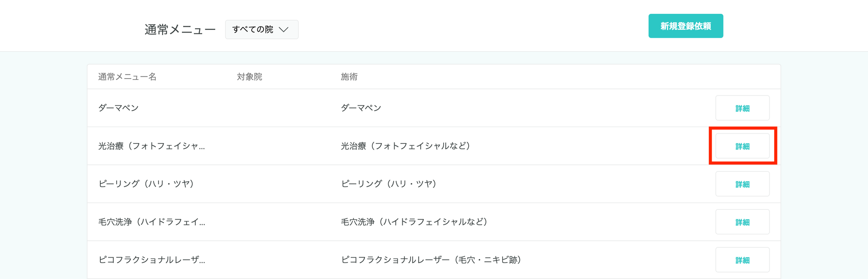The height and width of the screenshot is (279, 868).
Task: Click the 通常メニュー名 column header
Action: coord(127,77)
